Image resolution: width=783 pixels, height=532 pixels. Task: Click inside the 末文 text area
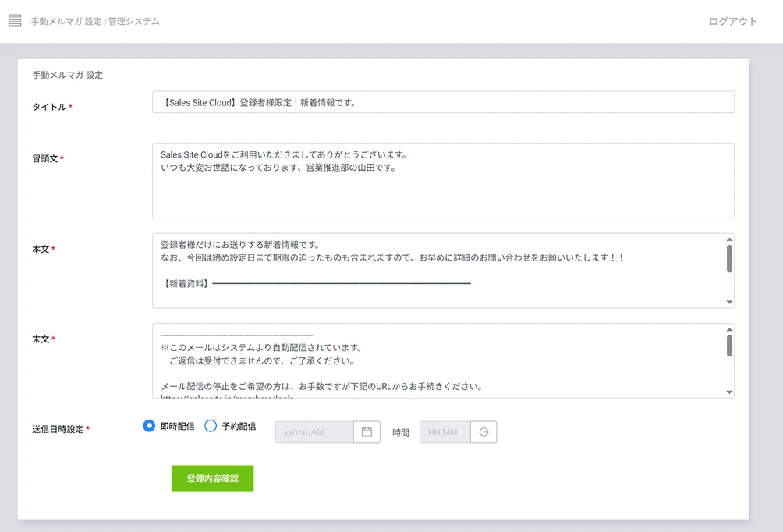coord(437,361)
